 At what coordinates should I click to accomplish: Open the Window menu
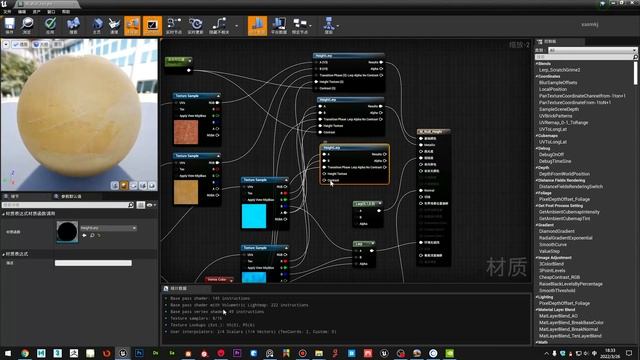(51, 12)
